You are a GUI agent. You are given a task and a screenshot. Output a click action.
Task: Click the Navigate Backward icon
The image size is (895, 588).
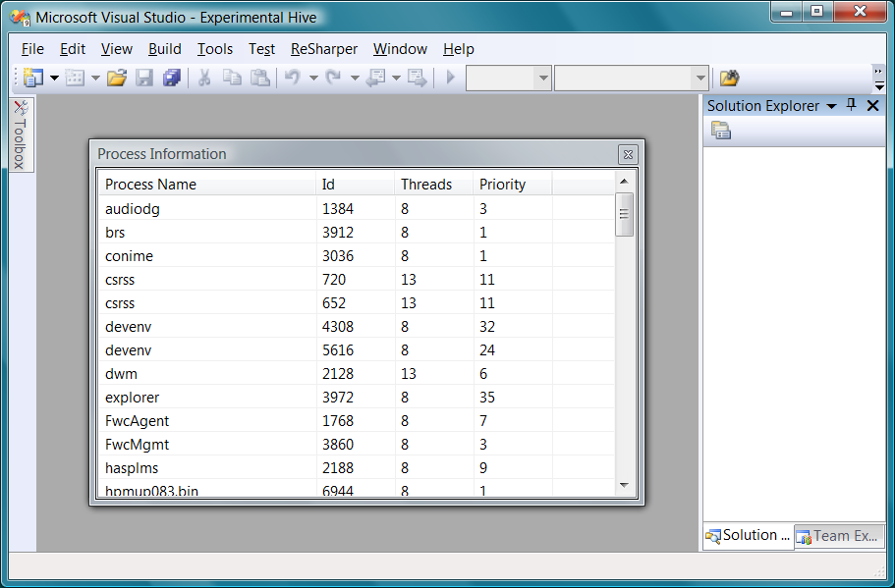375,78
